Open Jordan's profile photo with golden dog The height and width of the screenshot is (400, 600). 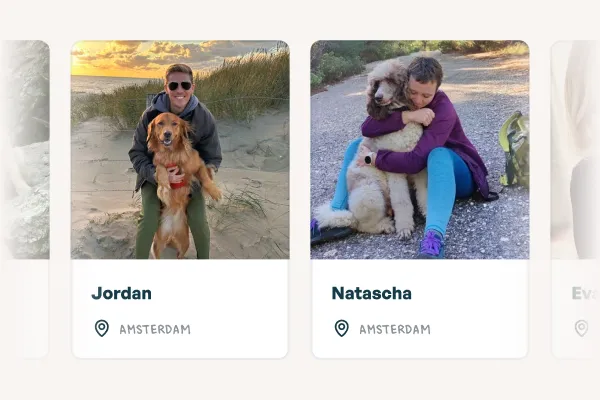[180, 150]
